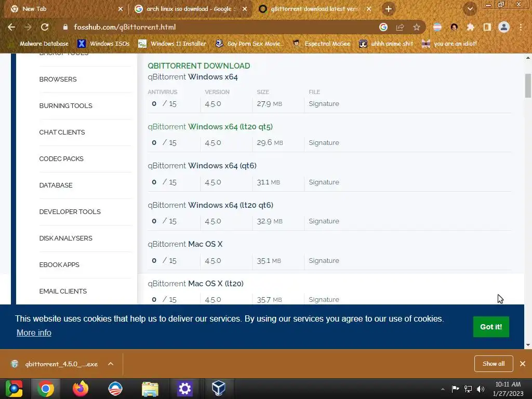Open the extensions puzzle icon
Screen dimensions: 532x399
470,27
